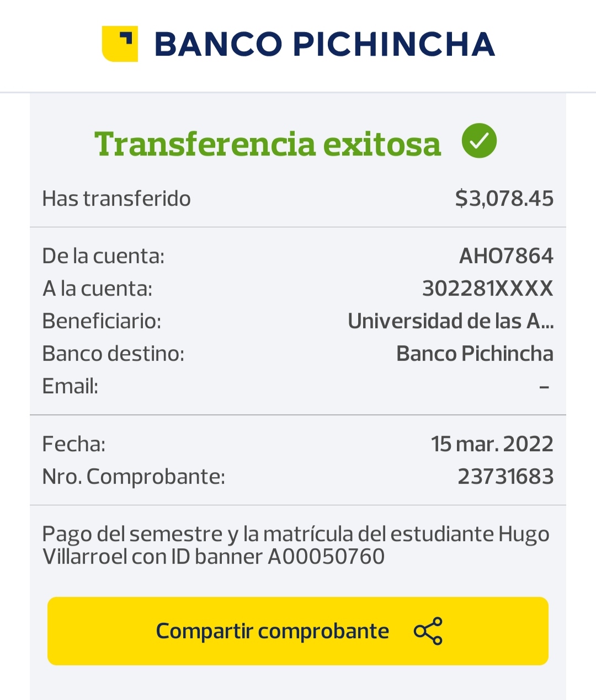Click the green success checkmark icon

[479, 141]
